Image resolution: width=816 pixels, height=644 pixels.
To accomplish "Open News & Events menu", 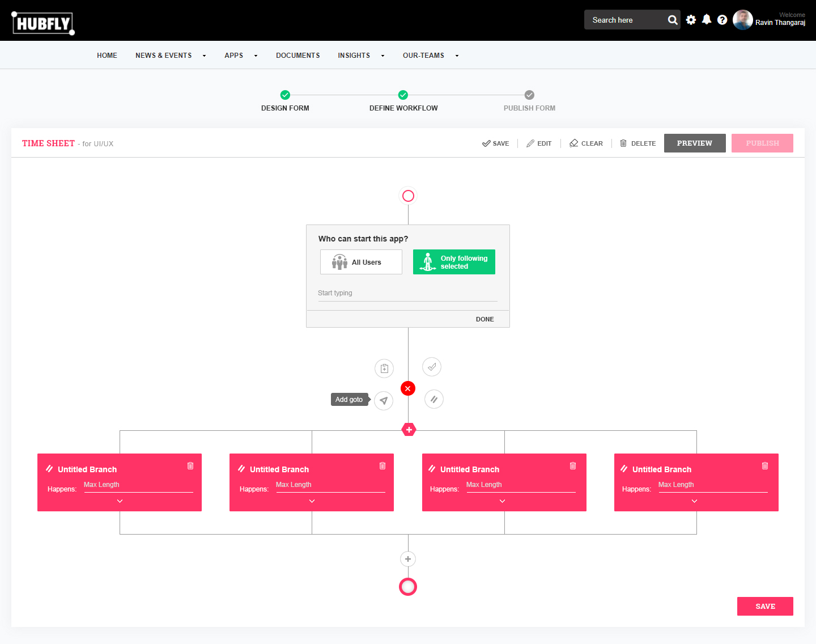I will click(163, 56).
